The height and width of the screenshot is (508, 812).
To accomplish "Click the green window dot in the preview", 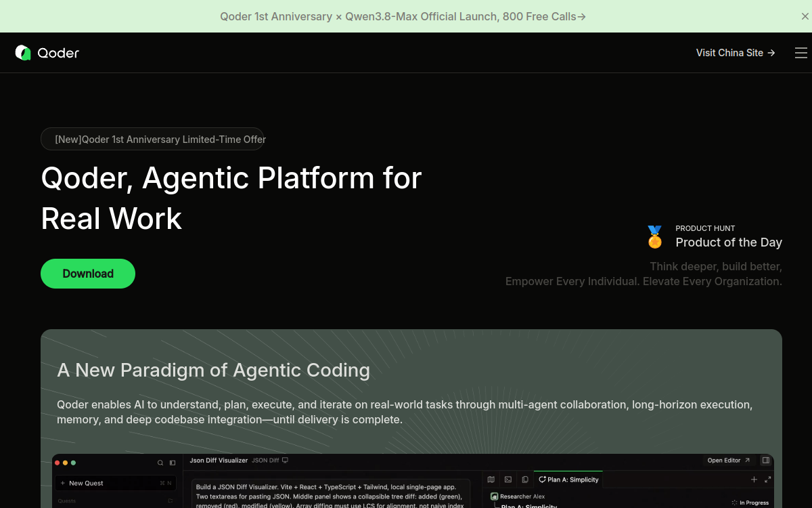I will [x=73, y=463].
